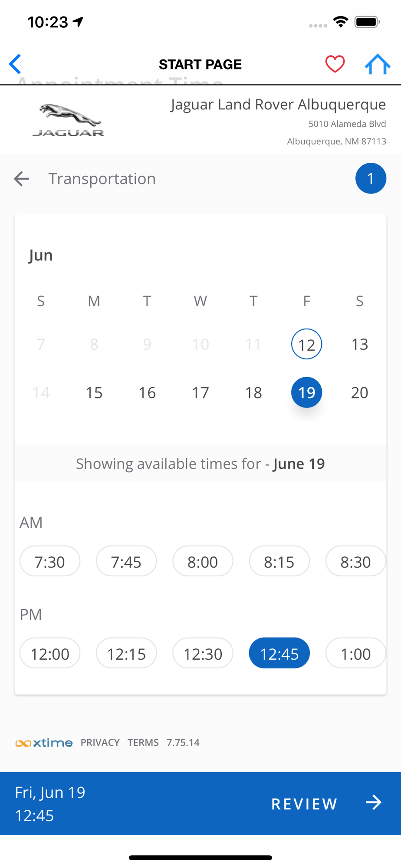401x868 pixels.
Task: Select the 7:30 AM time slot
Action: click(x=50, y=561)
